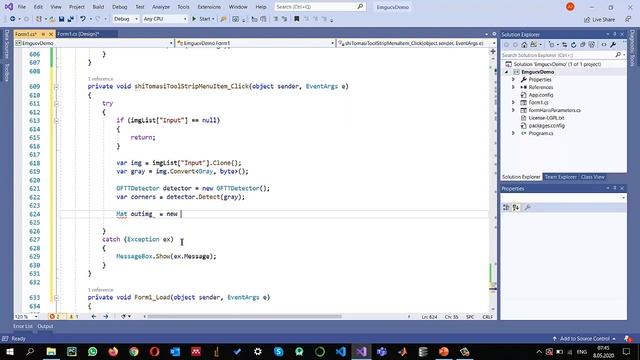Collapse the try block outline at line 611
This screenshot has height=360, width=640.
pos(56,104)
